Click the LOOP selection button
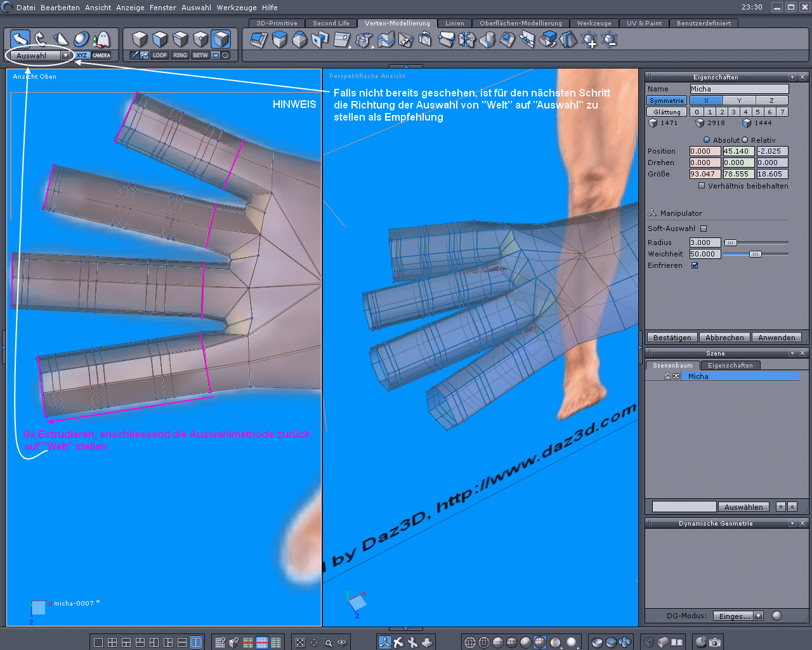The height and width of the screenshot is (650, 812). click(x=160, y=55)
